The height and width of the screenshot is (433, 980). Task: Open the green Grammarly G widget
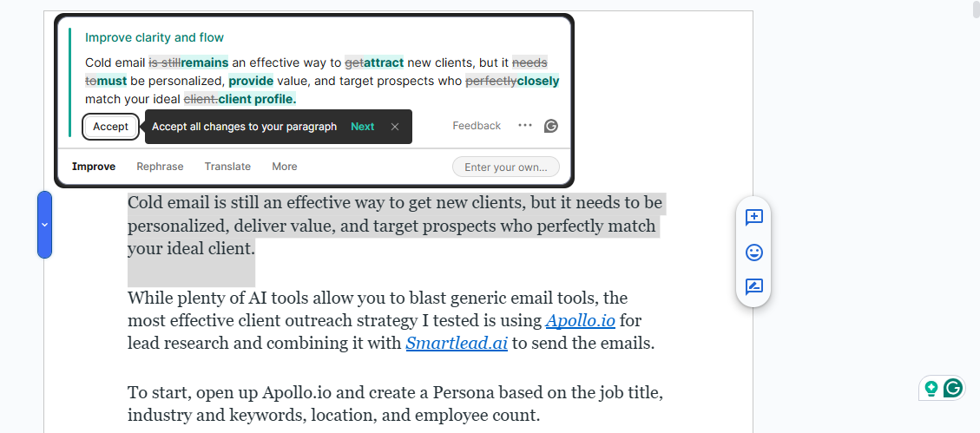tap(953, 388)
